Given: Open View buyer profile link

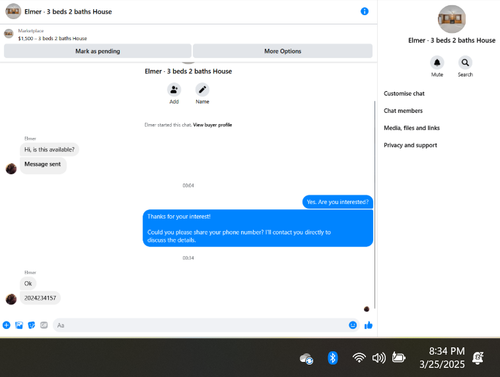Looking at the screenshot, I should click(212, 125).
